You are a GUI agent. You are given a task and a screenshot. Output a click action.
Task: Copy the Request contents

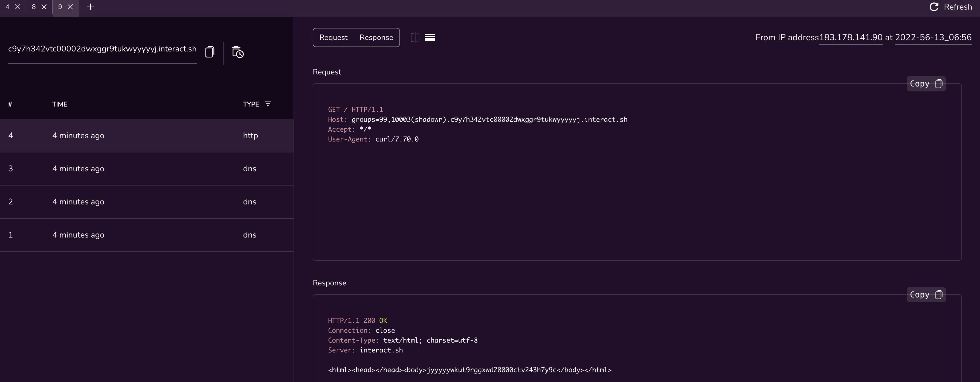[x=926, y=84]
